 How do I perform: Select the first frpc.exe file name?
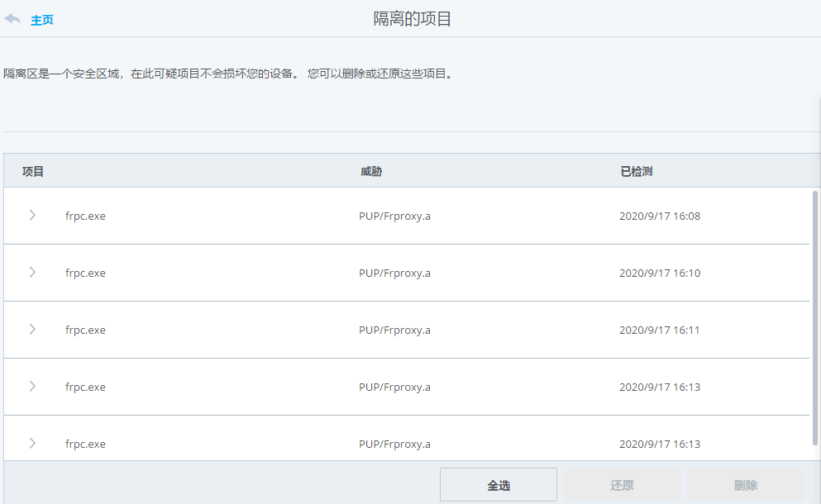[x=85, y=216]
